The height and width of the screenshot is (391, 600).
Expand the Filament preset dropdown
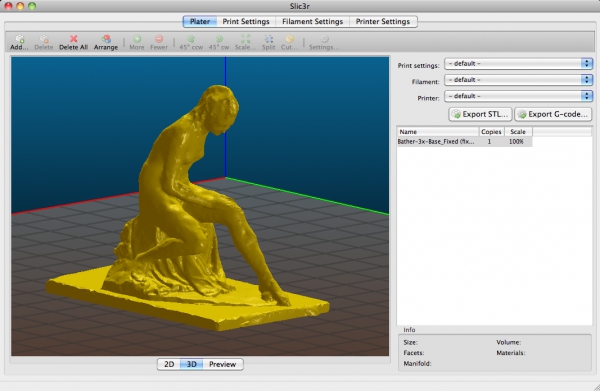pyautogui.click(x=518, y=80)
